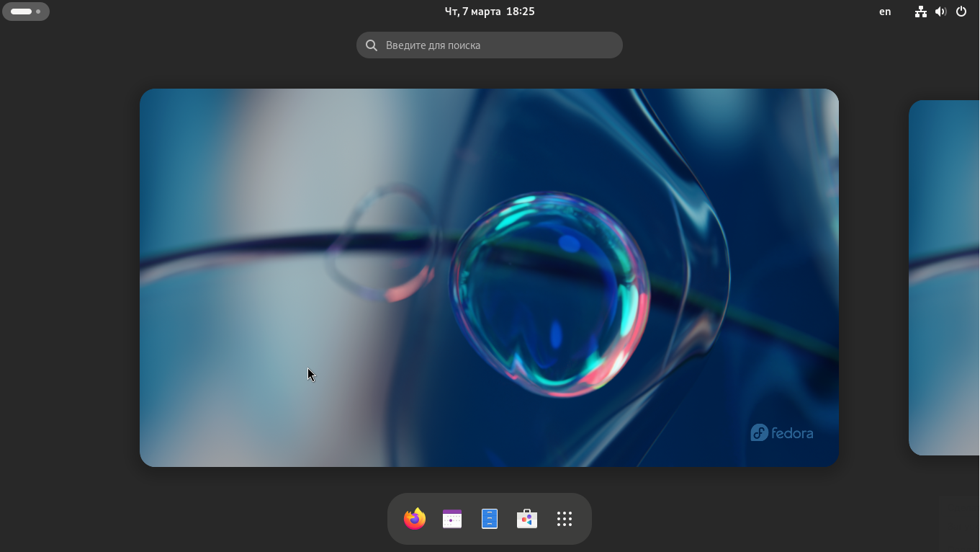Screen dimensions: 980x552
Task: Switch to the second workspace preview
Action: pos(944,277)
